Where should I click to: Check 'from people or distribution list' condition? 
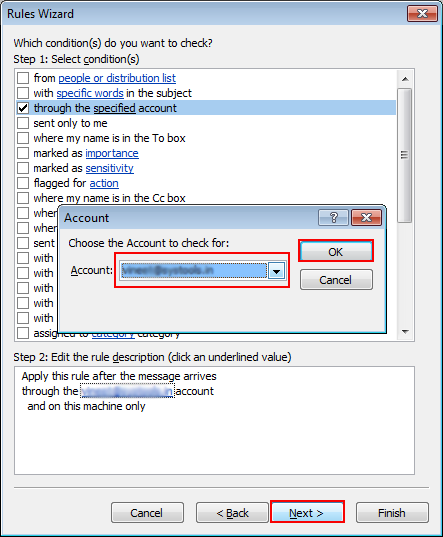point(23,78)
